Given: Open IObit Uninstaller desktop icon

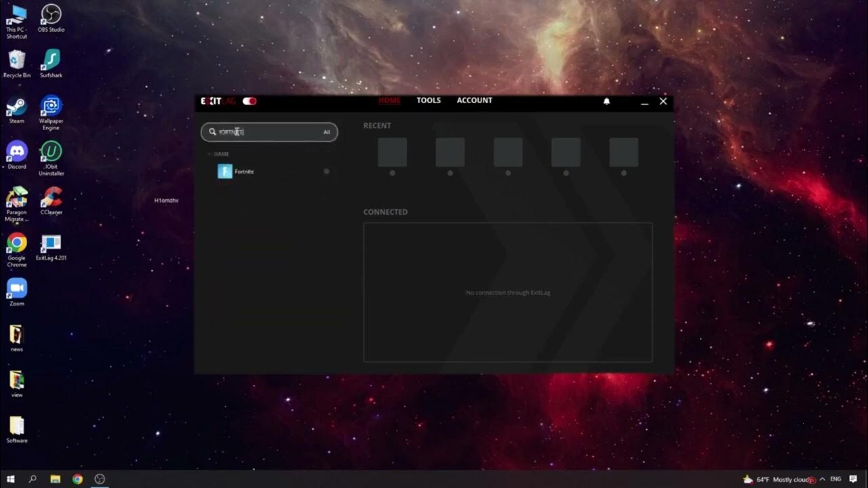Looking at the screenshot, I should tap(51, 159).
